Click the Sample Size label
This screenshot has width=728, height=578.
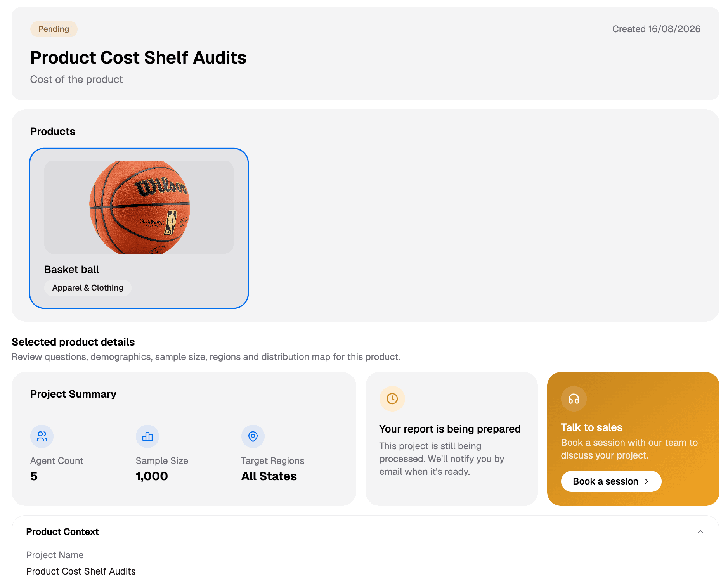(162, 461)
